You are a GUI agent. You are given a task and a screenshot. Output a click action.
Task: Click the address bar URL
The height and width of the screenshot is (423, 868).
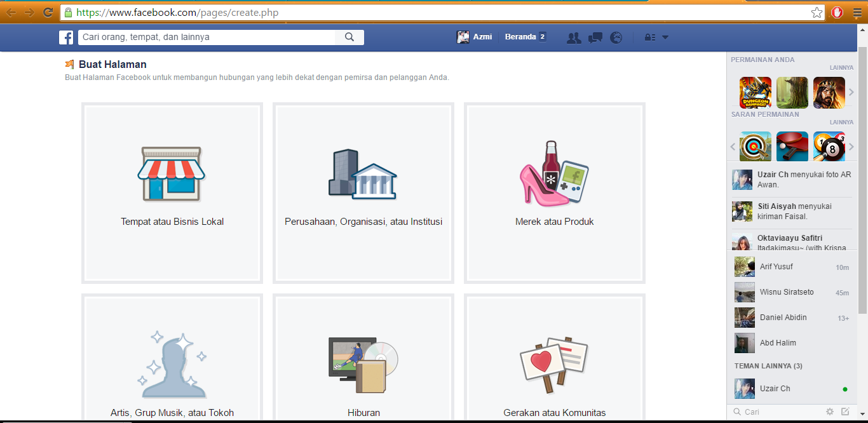click(x=177, y=13)
